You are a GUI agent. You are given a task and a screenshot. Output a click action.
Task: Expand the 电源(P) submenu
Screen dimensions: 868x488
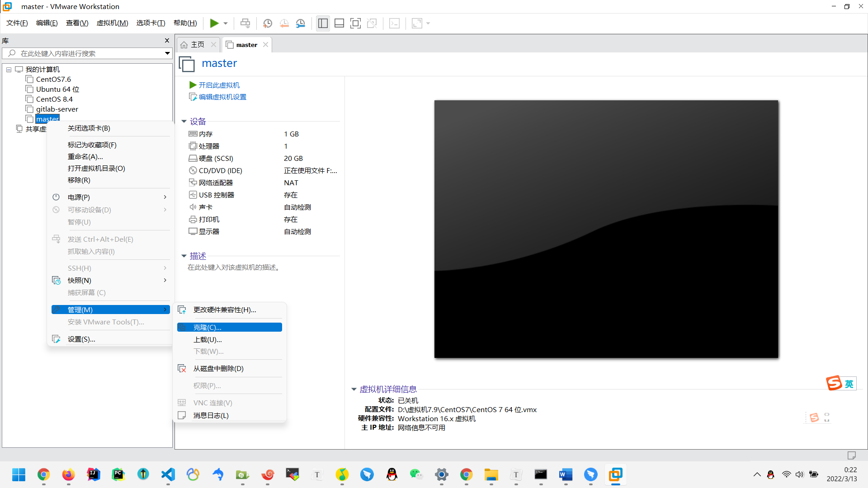110,197
